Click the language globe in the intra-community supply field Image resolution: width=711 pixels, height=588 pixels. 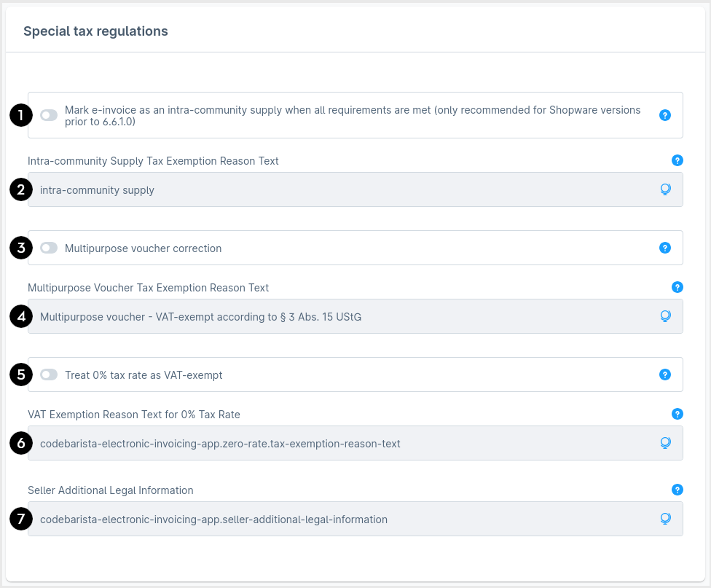pos(665,189)
